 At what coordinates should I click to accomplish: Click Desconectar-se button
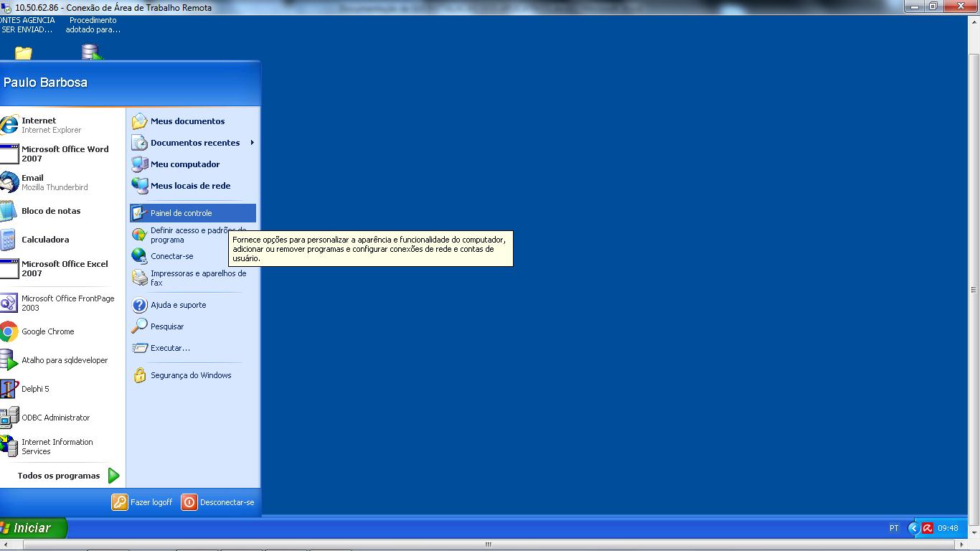218,502
